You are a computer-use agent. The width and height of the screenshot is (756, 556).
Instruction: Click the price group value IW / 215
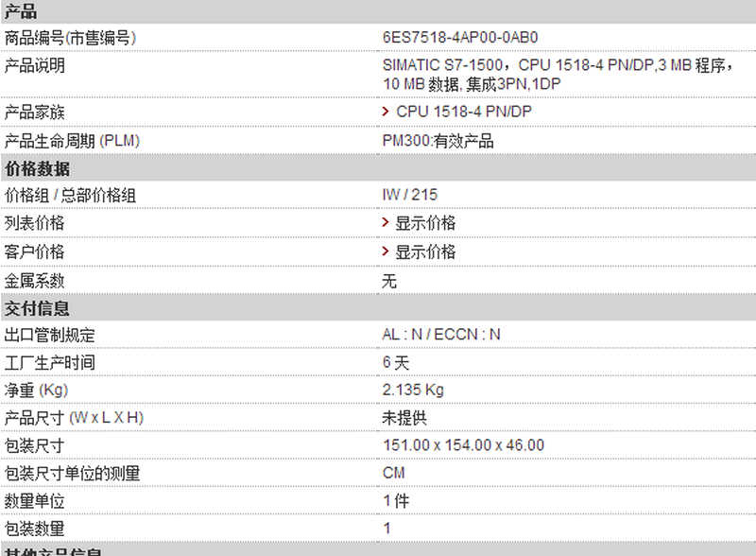pos(410,195)
